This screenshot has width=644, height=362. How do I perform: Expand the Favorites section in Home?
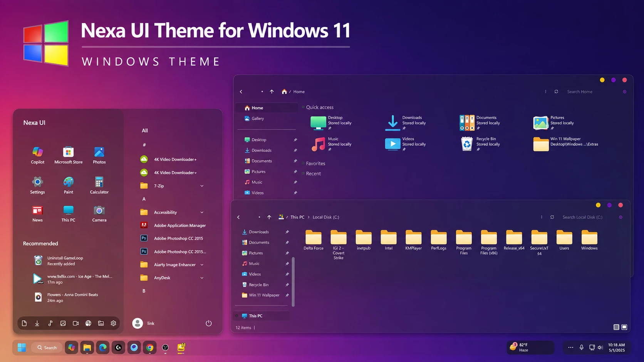[303, 163]
